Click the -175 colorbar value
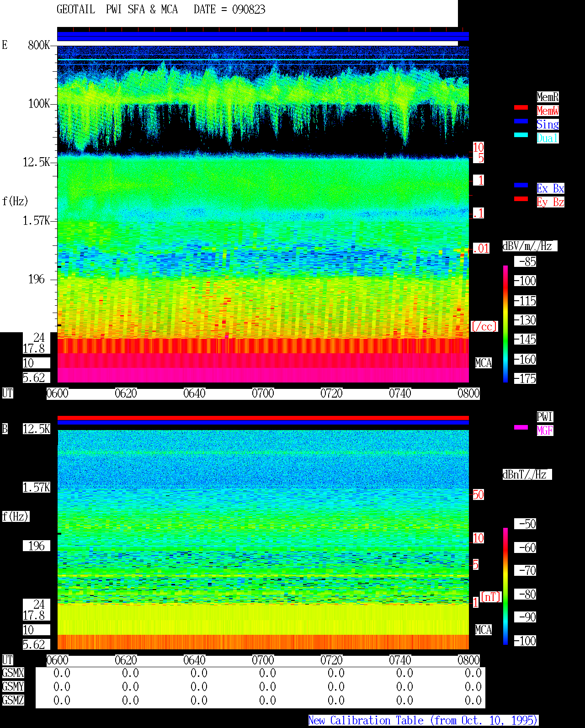 (526, 378)
